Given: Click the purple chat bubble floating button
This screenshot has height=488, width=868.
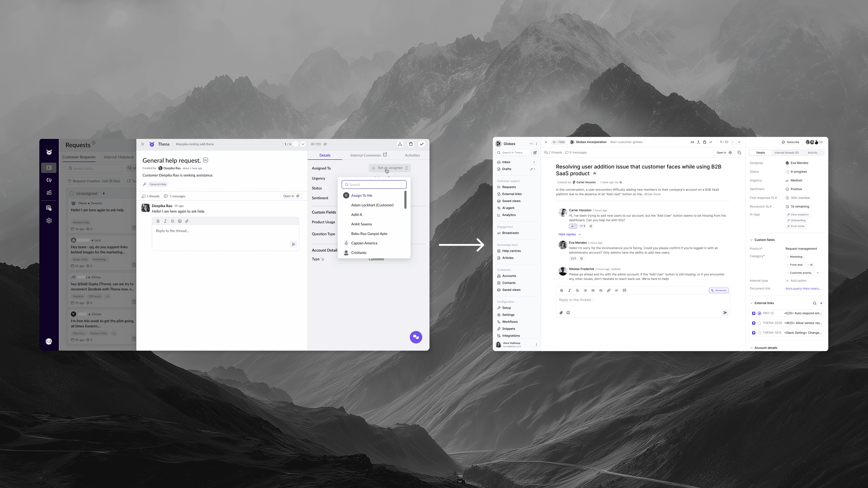Looking at the screenshot, I should pyautogui.click(x=416, y=337).
